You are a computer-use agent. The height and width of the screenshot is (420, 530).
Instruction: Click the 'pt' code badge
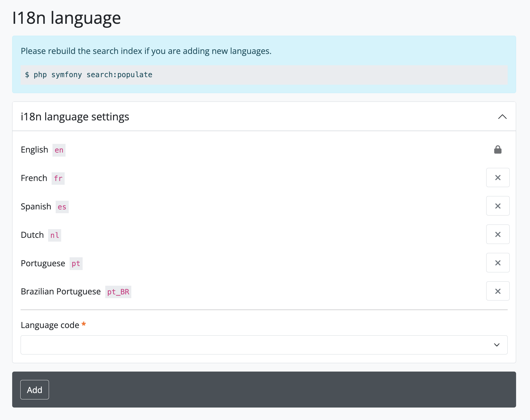point(76,264)
